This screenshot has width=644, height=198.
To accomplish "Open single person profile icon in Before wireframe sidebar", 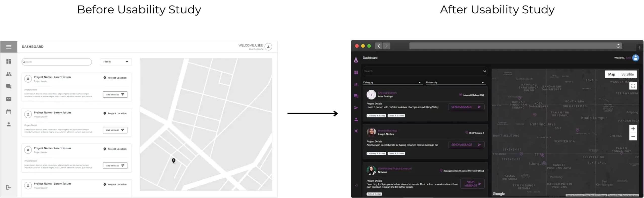I will (9, 124).
